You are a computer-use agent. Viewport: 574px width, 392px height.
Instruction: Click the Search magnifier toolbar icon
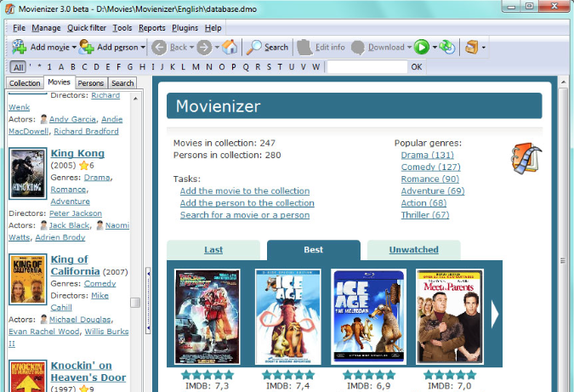pyautogui.click(x=253, y=48)
